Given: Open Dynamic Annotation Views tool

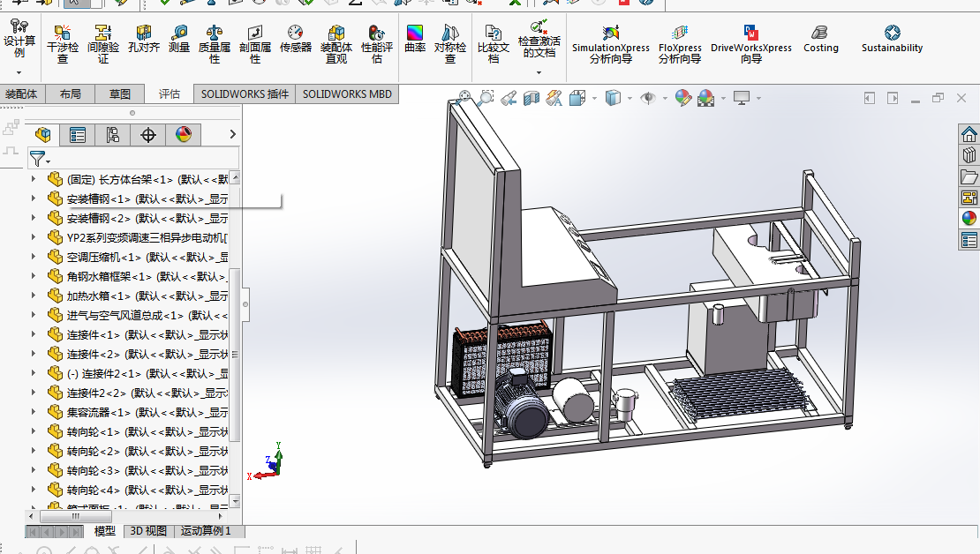Looking at the screenshot, I should (x=554, y=98).
